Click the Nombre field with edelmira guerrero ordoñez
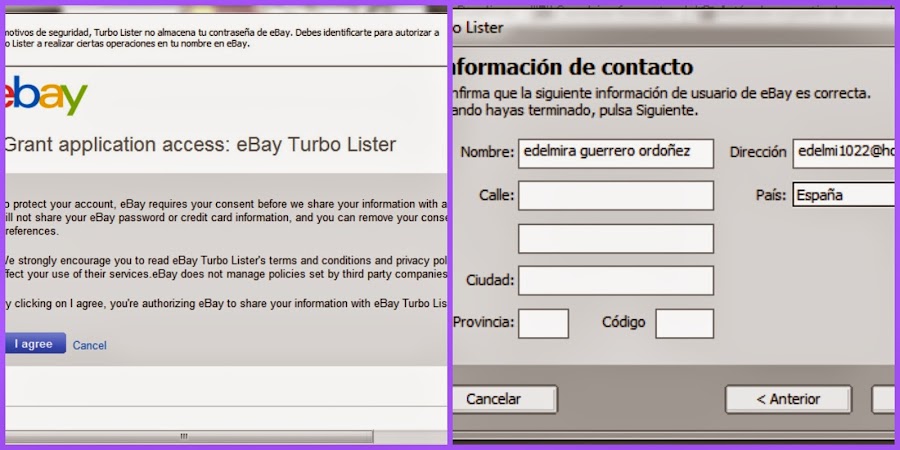 pos(616,153)
